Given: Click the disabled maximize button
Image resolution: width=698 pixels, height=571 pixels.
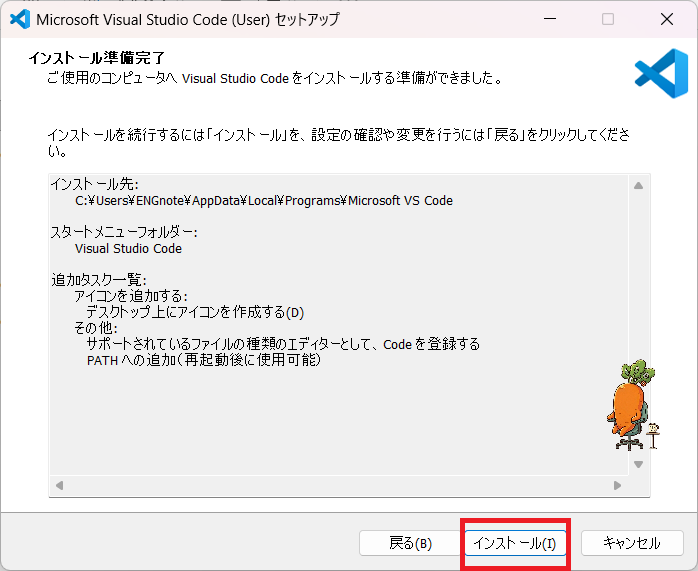Looking at the screenshot, I should 608,19.
